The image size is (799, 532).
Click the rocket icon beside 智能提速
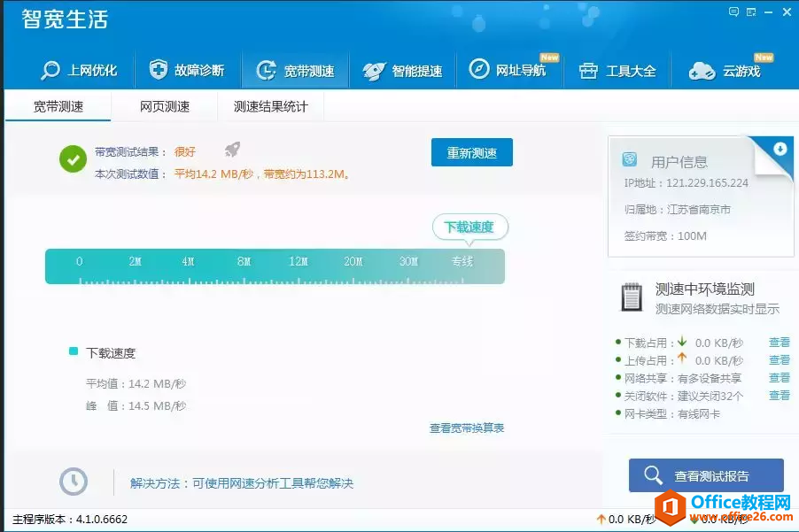[374, 72]
